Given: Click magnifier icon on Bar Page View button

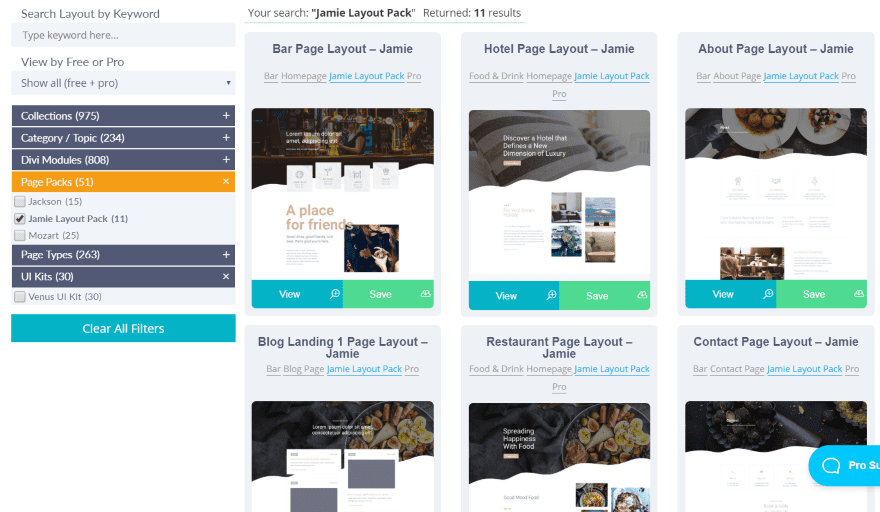Looking at the screenshot, I should tap(334, 294).
